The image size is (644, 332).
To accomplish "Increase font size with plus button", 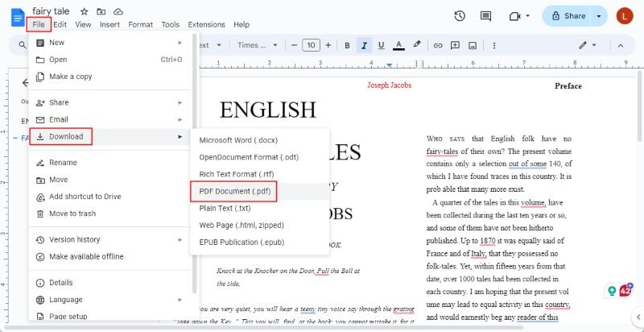I will point(328,45).
